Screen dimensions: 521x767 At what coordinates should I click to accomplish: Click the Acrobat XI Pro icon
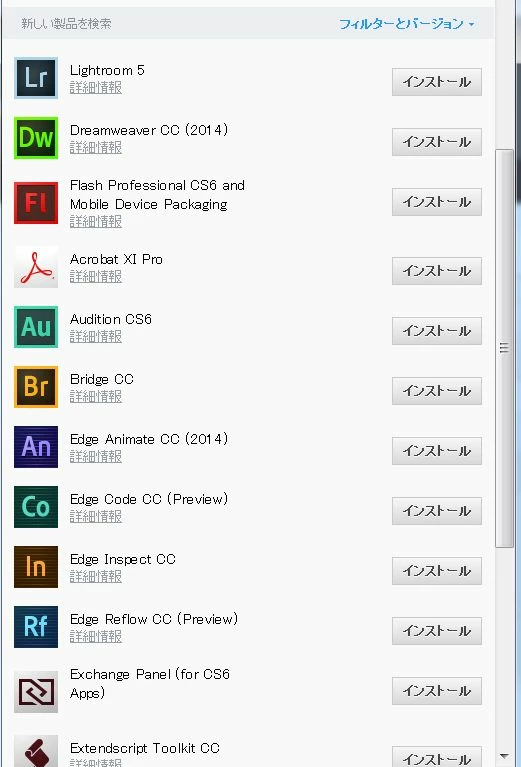pyautogui.click(x=36, y=267)
